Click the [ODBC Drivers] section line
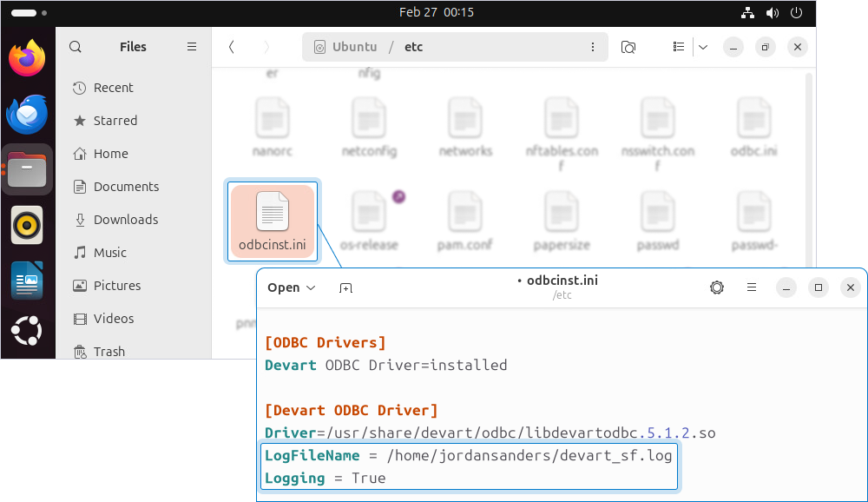The height and width of the screenshot is (502, 868). 325,342
